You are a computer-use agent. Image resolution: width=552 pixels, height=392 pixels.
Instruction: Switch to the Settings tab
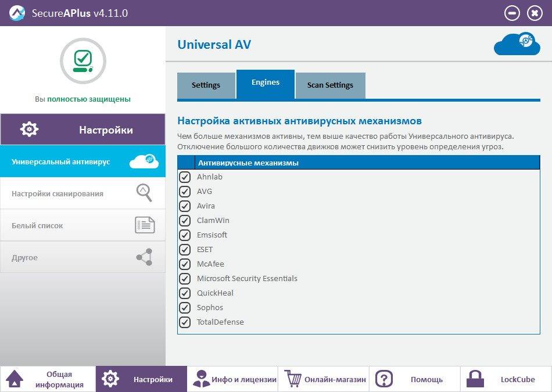tap(206, 85)
